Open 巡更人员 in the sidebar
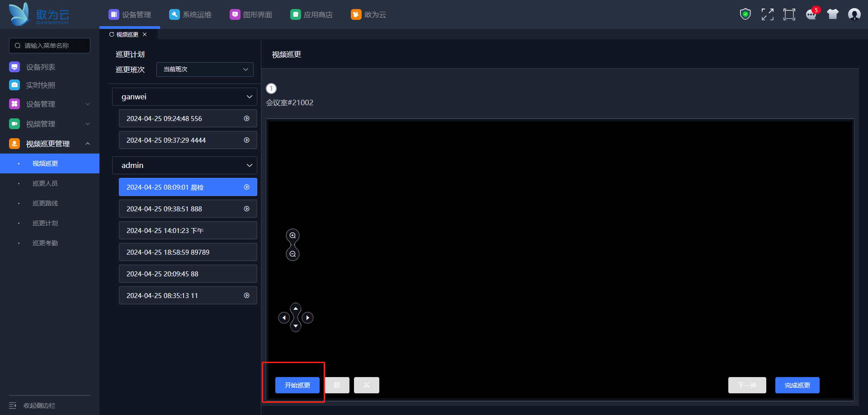Image resolution: width=868 pixels, height=415 pixels. click(x=50, y=183)
